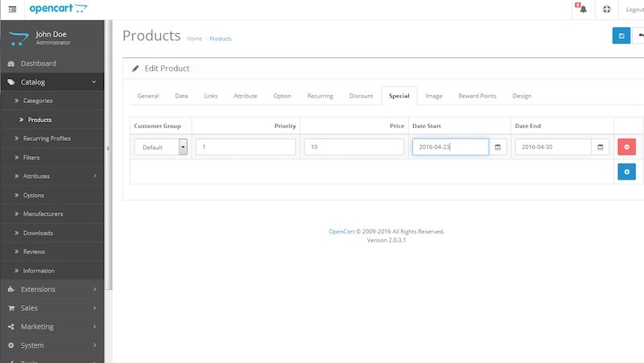Click the Cancel back arrow button
The image size is (644, 363).
639,35
